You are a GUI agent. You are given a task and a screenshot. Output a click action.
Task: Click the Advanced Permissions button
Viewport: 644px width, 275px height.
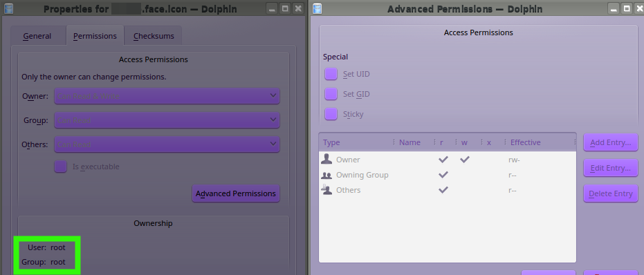236,193
